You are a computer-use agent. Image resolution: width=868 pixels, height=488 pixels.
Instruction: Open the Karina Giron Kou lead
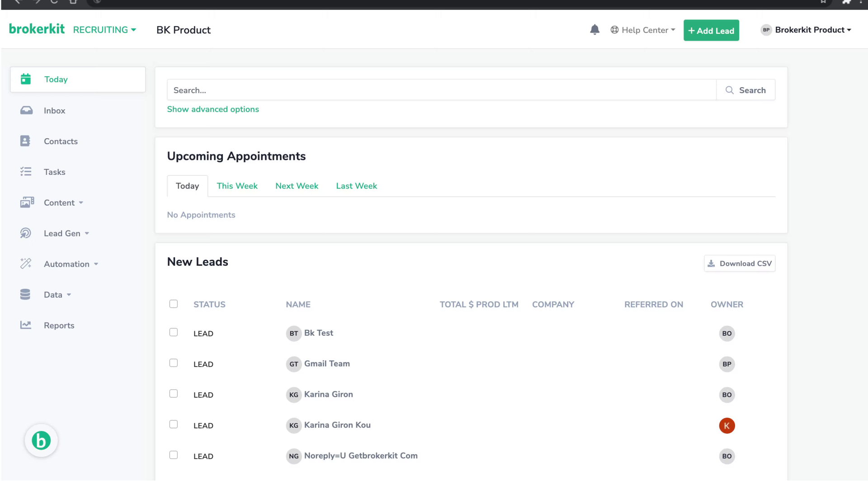coord(337,425)
